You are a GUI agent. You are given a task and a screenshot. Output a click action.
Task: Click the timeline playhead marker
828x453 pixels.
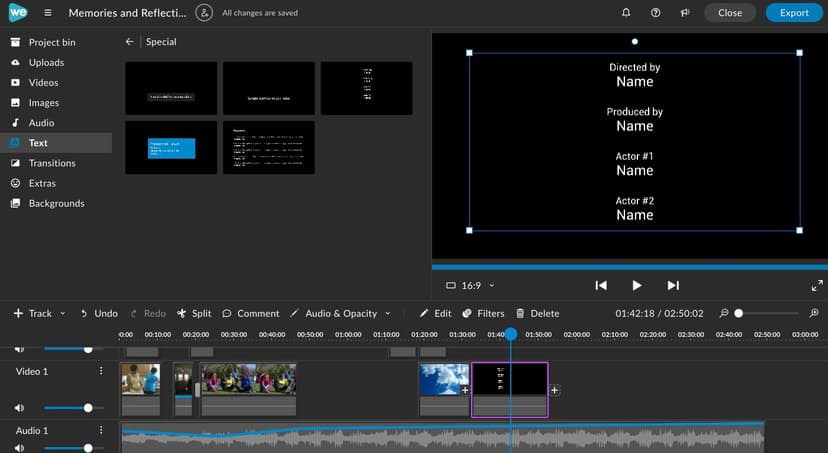[511, 334]
